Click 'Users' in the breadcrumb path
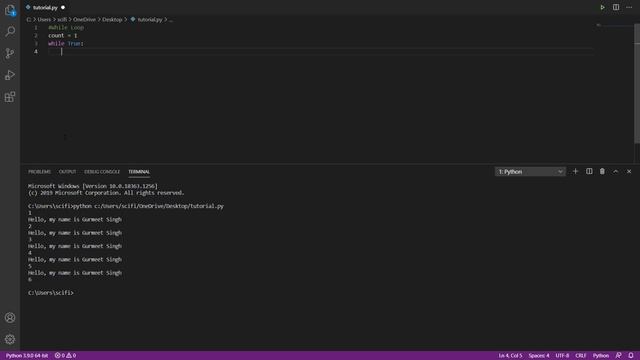640x360 pixels. tap(44, 20)
